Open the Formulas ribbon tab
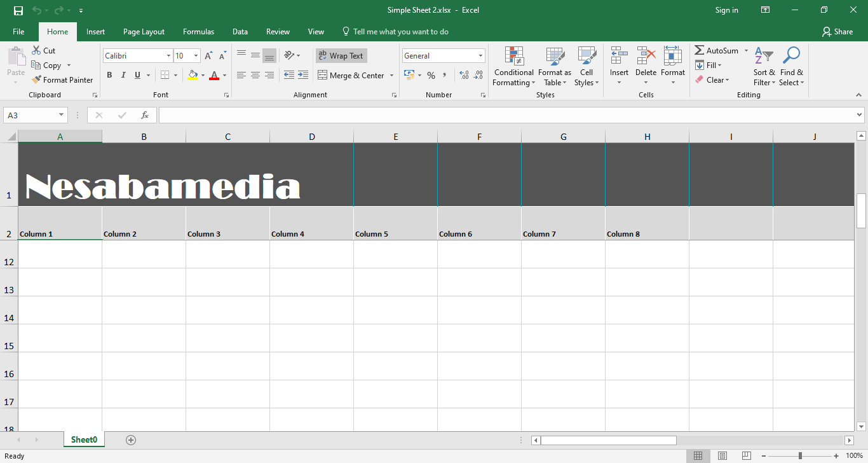The width and height of the screenshot is (868, 463). tap(198, 32)
